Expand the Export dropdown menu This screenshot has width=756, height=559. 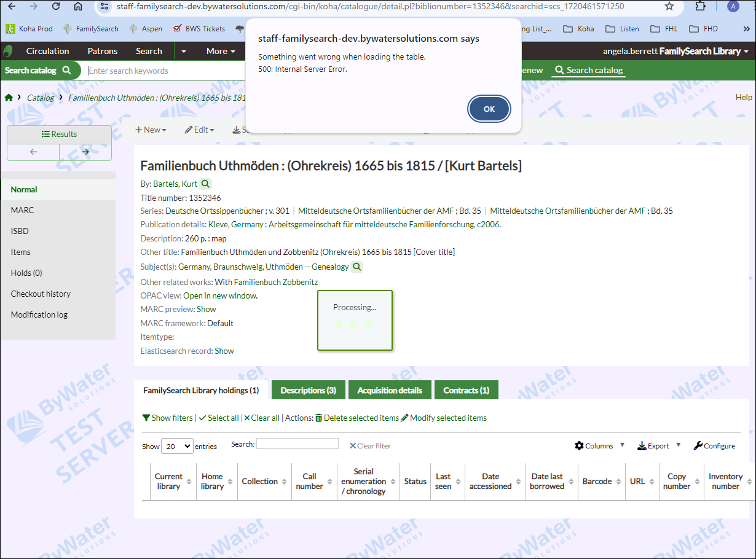pyautogui.click(x=658, y=446)
